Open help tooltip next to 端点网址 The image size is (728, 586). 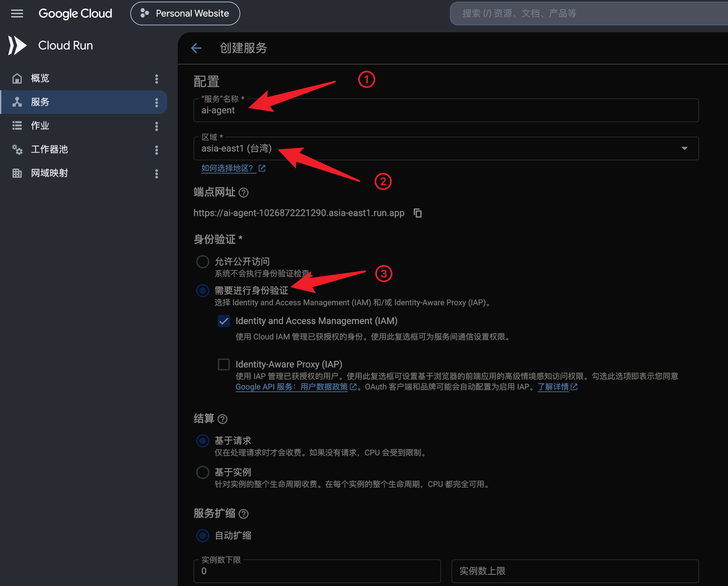point(244,193)
